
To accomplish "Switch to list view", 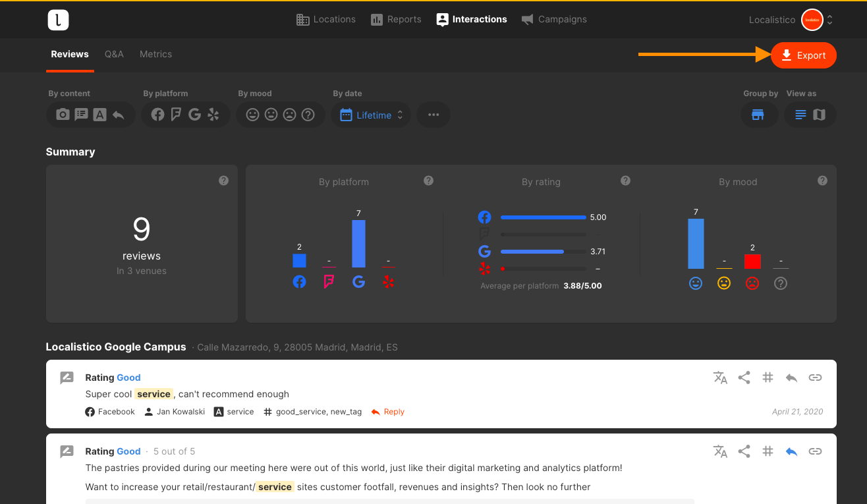I will point(800,115).
